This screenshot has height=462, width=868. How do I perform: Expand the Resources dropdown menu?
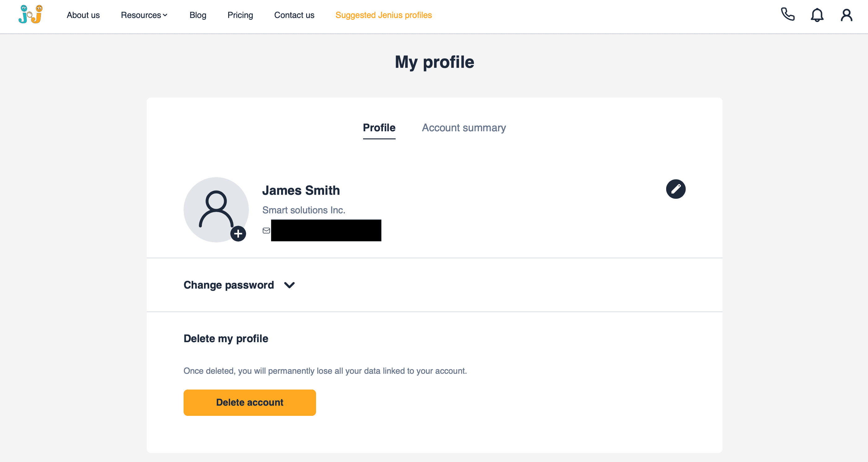click(x=144, y=15)
